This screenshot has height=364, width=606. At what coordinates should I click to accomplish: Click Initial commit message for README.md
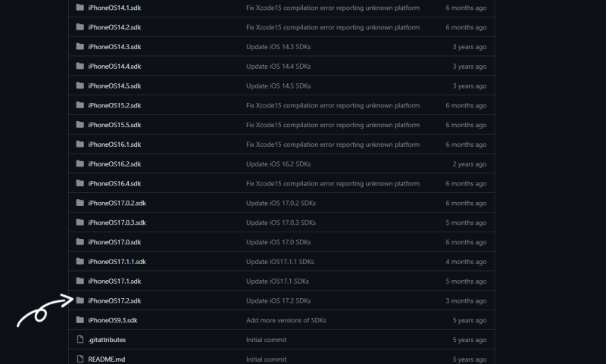266,359
